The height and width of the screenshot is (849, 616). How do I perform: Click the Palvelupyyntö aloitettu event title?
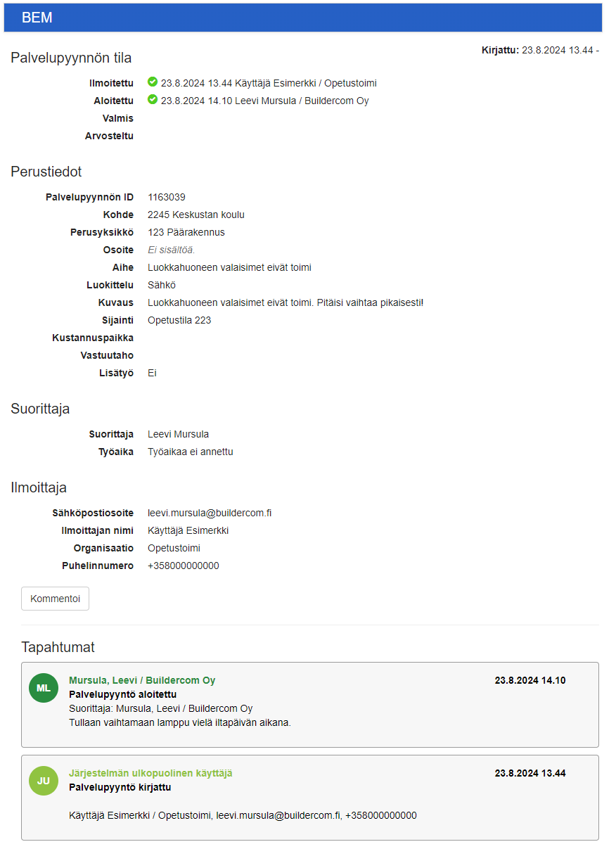click(x=123, y=694)
